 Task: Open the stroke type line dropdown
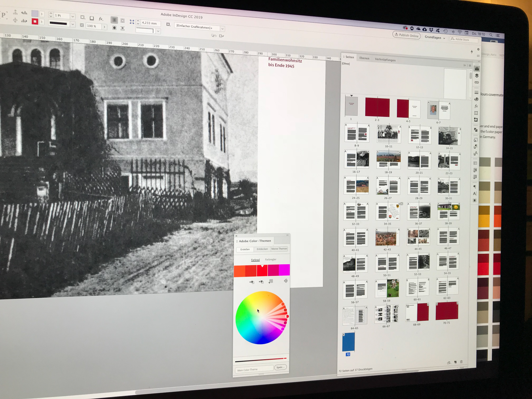coord(73,24)
